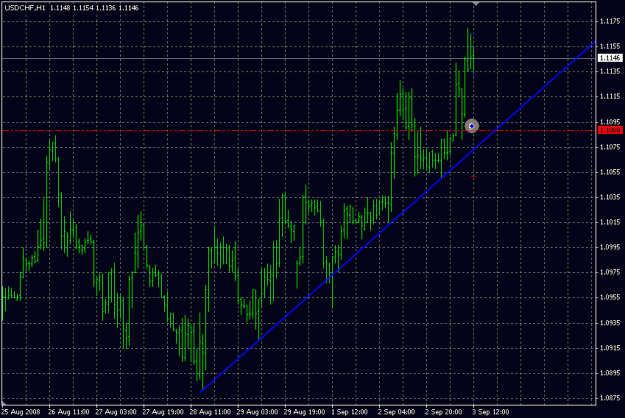Click the 1.1115 price scale label
Image resolution: width=625 pixels, height=418 pixels.
[x=610, y=96]
